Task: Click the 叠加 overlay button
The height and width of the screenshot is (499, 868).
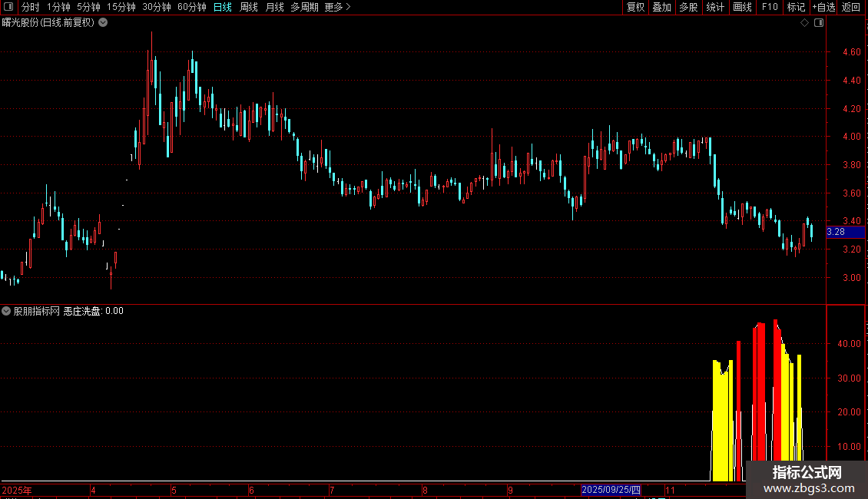Action: pyautogui.click(x=661, y=7)
